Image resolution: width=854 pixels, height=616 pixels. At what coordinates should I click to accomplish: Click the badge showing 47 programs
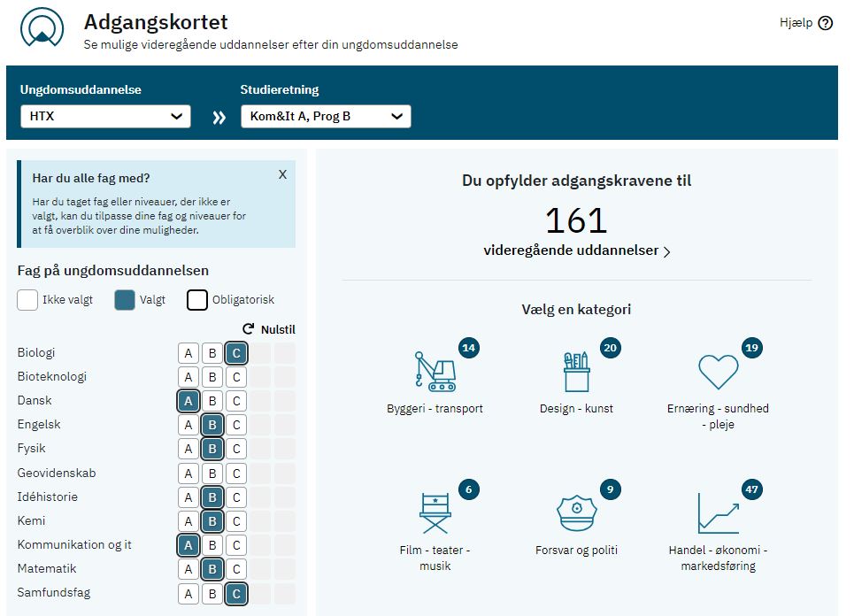click(751, 489)
